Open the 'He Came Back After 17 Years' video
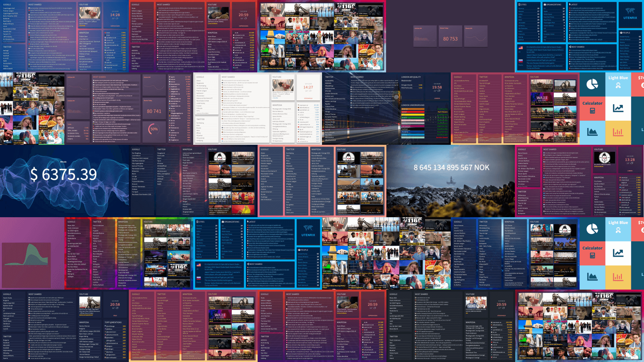This screenshot has height=362, width=644. tap(220, 210)
